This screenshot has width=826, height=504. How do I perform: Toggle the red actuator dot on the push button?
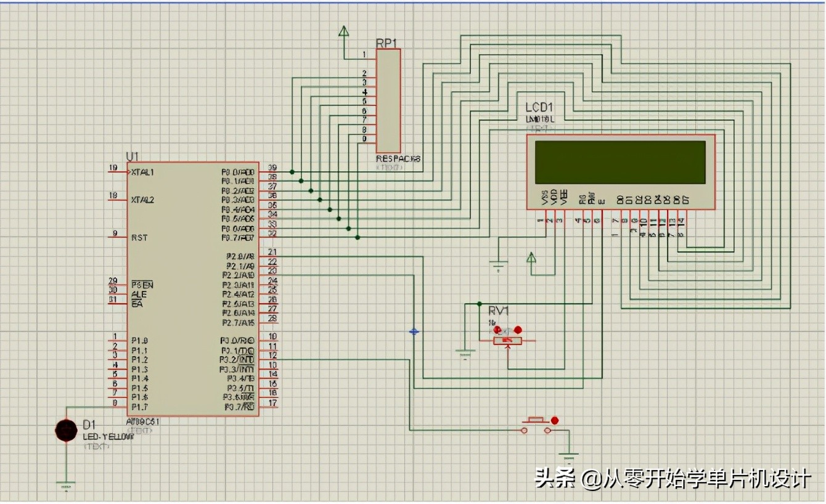click(x=554, y=420)
